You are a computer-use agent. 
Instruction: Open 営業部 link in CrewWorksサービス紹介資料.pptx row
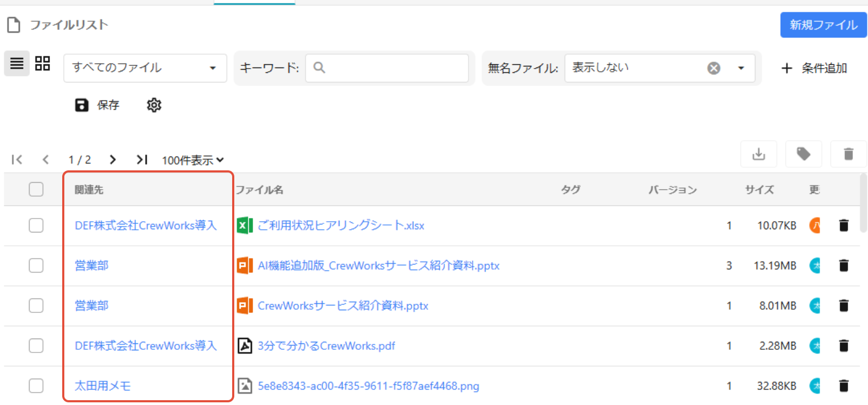point(92,306)
